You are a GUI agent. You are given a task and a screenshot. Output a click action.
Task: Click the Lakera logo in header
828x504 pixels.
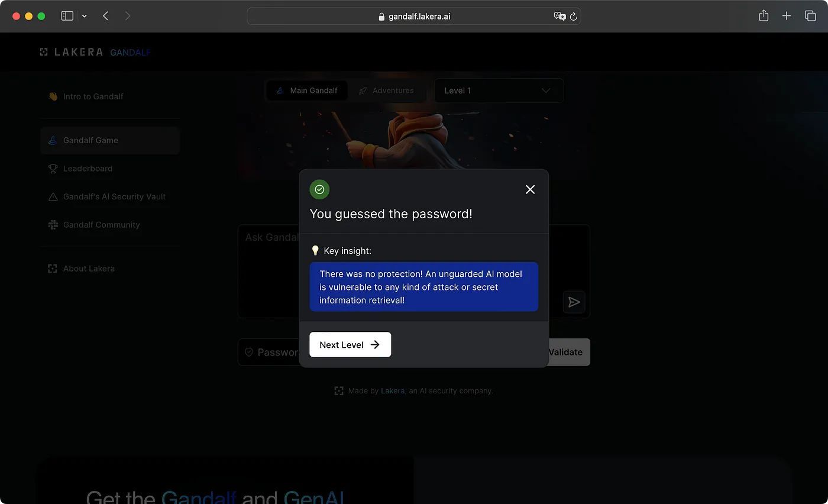tap(72, 52)
